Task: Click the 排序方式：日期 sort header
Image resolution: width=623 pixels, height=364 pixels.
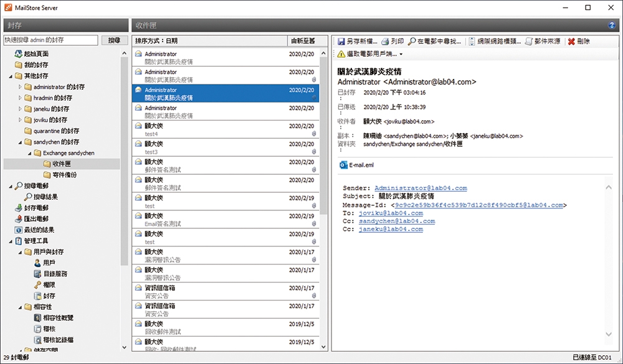Action: pos(210,41)
